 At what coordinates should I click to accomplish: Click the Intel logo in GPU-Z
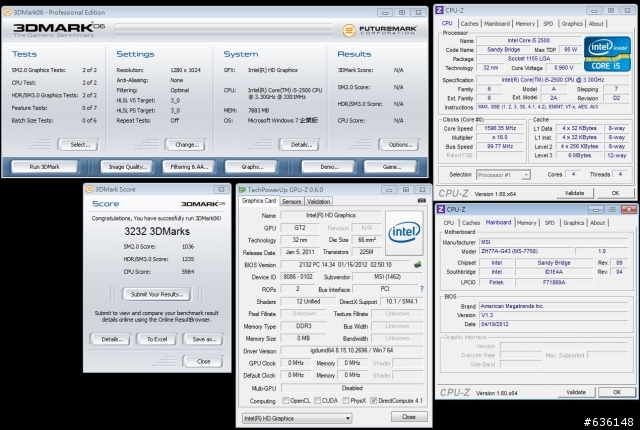tap(404, 233)
